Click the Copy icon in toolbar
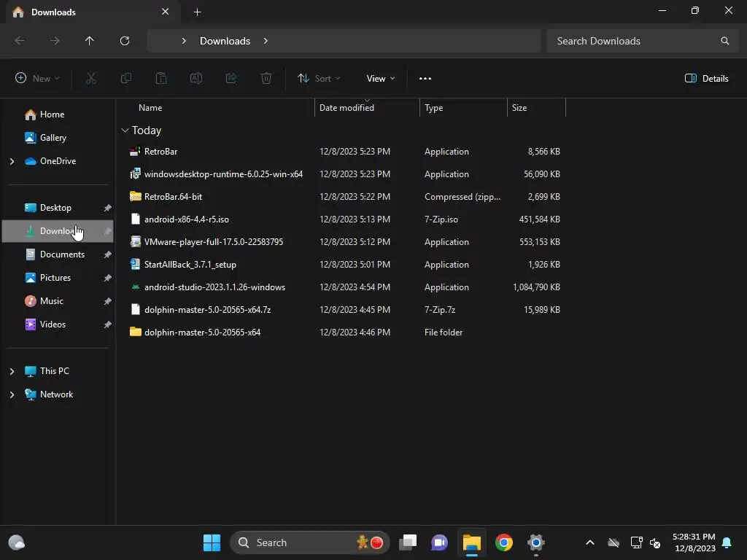 [125, 78]
